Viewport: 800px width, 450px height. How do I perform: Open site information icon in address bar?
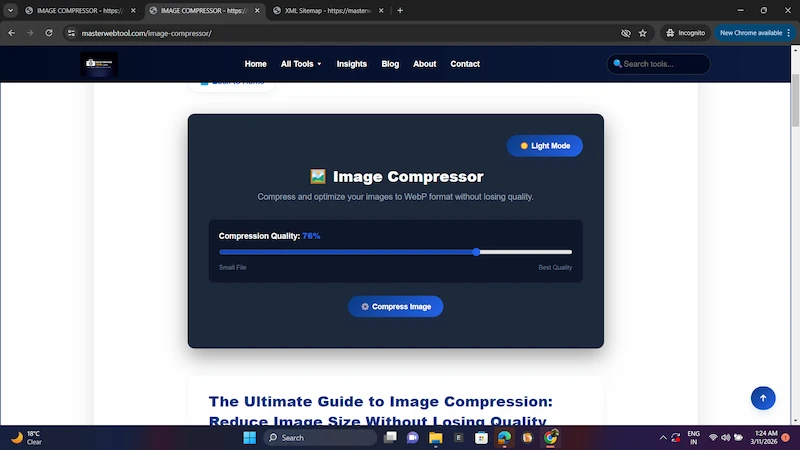(x=71, y=33)
